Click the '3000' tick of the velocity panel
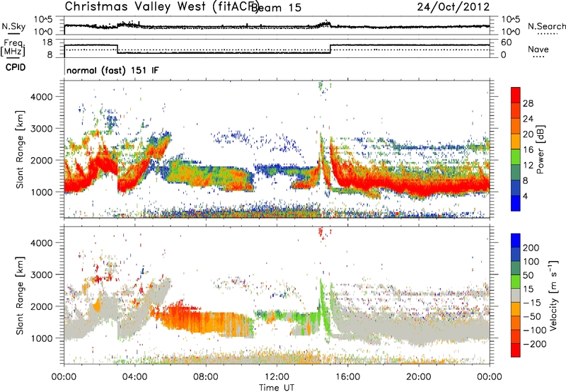This screenshot has height=392, width=566. (x=41, y=275)
